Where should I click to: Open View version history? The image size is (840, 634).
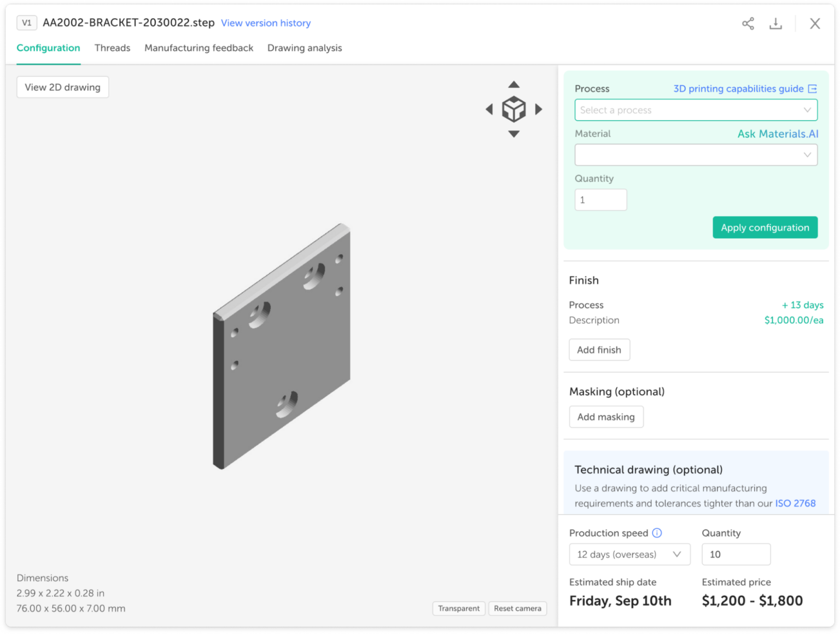coord(266,23)
